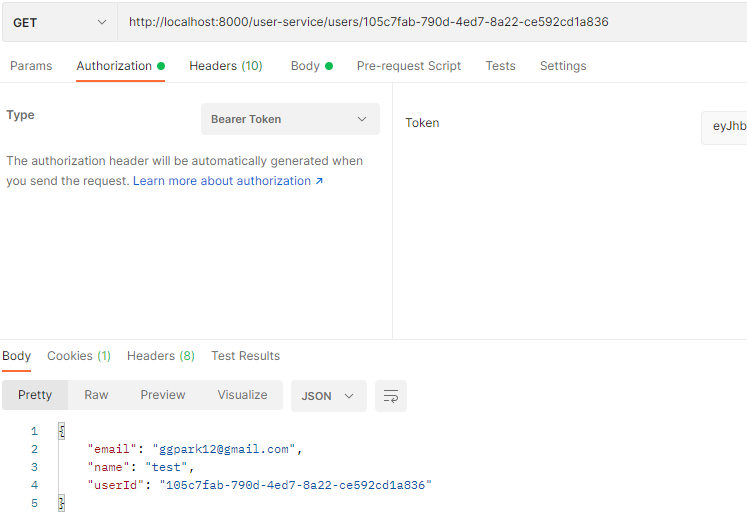Show the Test Results tab

click(x=245, y=356)
